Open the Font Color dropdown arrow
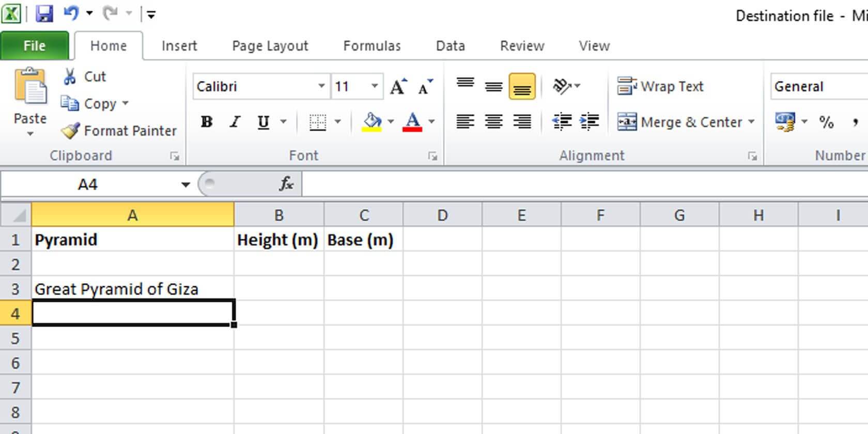Viewport: 868px width, 434px height. click(x=431, y=122)
